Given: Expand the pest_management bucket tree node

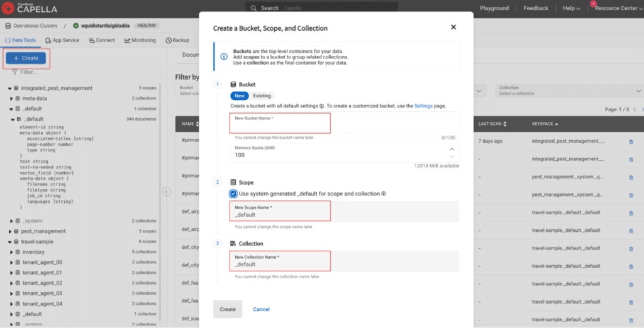Looking at the screenshot, I should 10,231.
